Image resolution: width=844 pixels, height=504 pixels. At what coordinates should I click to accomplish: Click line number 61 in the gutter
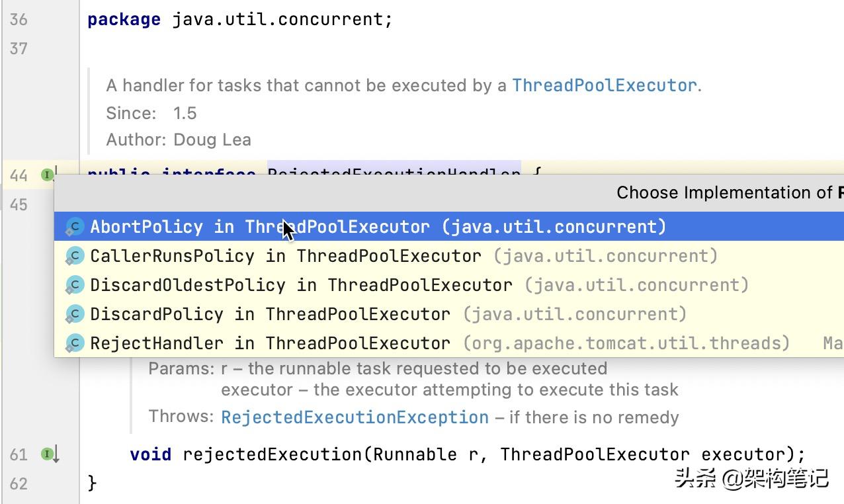tap(19, 454)
